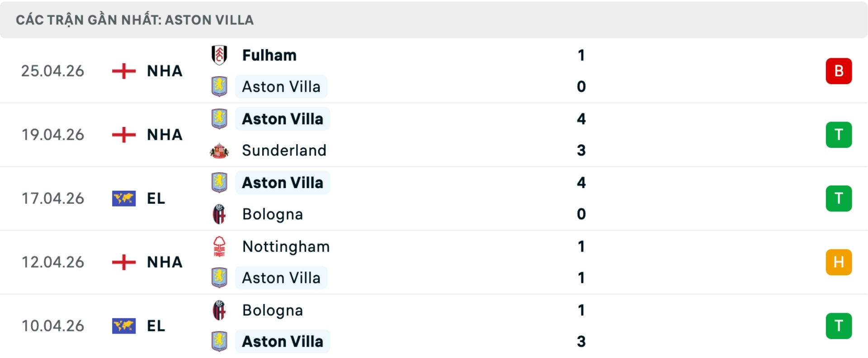Open the Fulham team link
The image size is (868, 358).
[x=269, y=55]
